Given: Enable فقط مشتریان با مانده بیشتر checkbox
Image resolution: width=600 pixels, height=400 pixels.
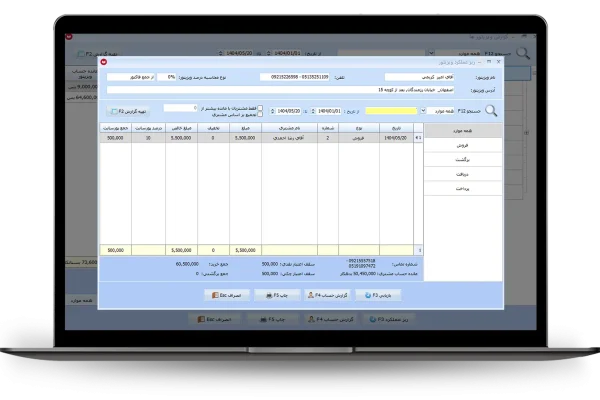Looking at the screenshot, I should click(x=262, y=107).
